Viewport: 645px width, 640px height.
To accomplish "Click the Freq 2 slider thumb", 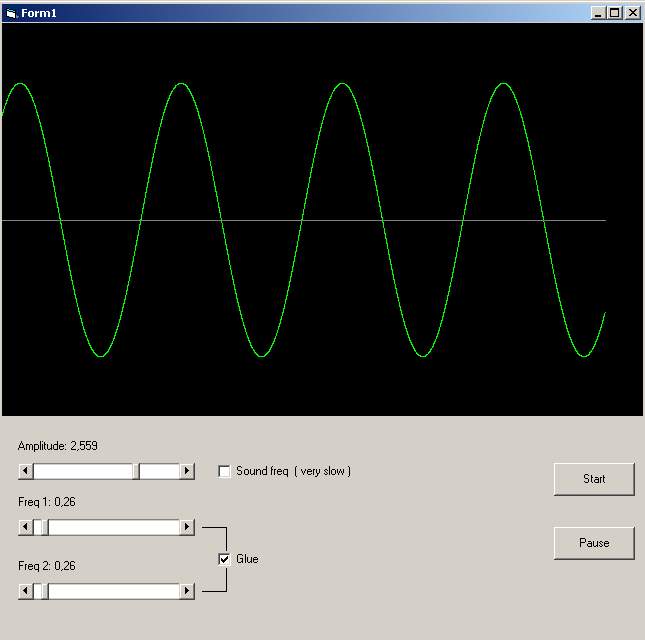I will pos(41,591).
